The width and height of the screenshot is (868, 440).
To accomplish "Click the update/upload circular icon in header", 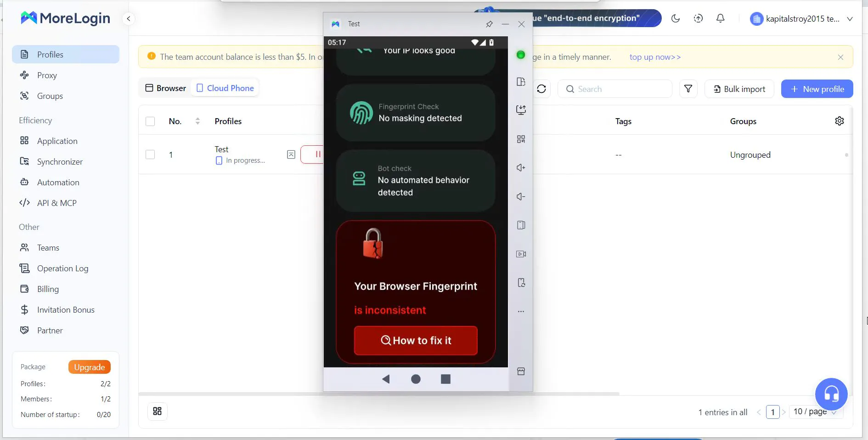I will tap(698, 18).
